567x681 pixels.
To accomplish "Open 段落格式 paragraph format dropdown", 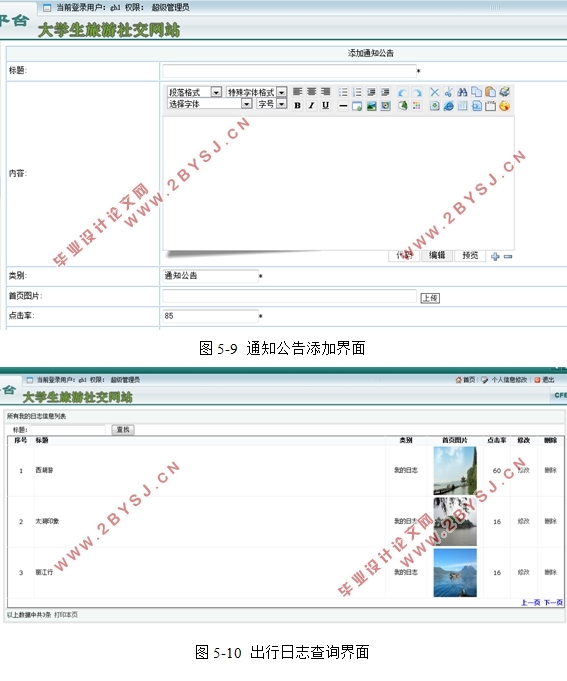I will click(x=194, y=92).
